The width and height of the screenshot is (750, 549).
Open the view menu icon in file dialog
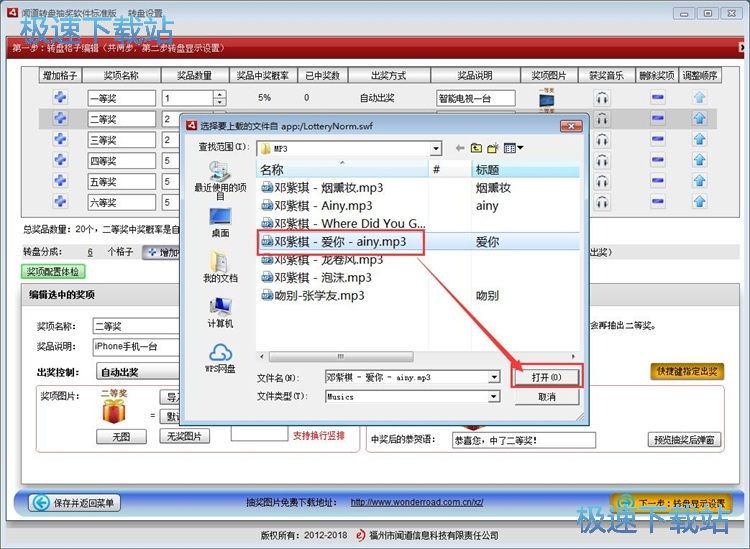click(x=513, y=148)
